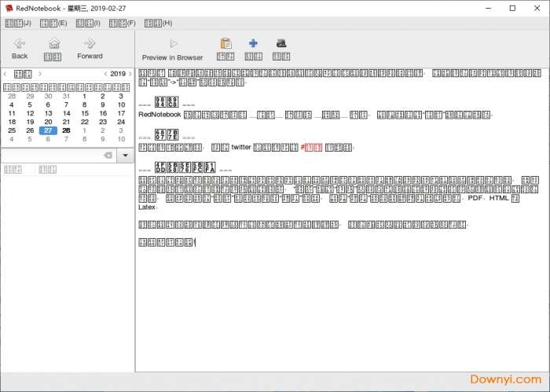Open the menu with (E) accelerator
The width and height of the screenshot is (550, 392).
click(53, 24)
